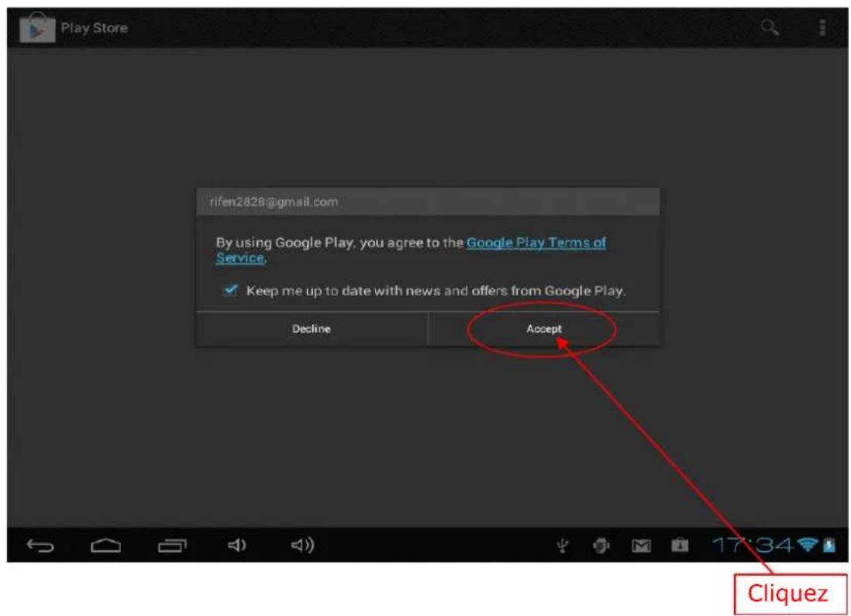The width and height of the screenshot is (851, 616).
Task: Tap the USB connection status icon
Action: coord(563,545)
